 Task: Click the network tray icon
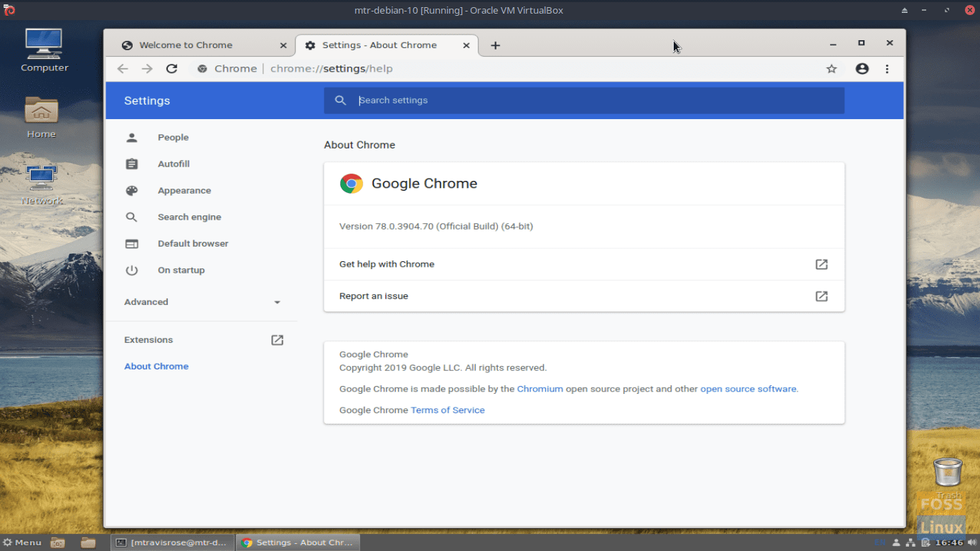pos(910,542)
